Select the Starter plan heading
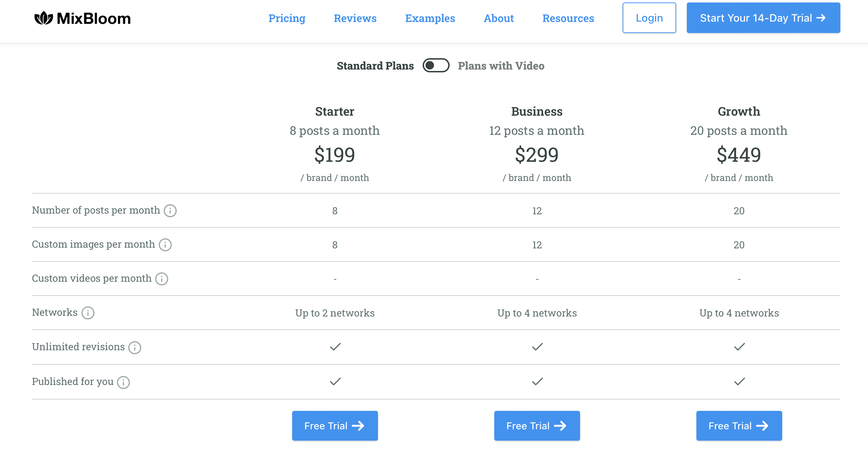868x457 pixels. (335, 111)
